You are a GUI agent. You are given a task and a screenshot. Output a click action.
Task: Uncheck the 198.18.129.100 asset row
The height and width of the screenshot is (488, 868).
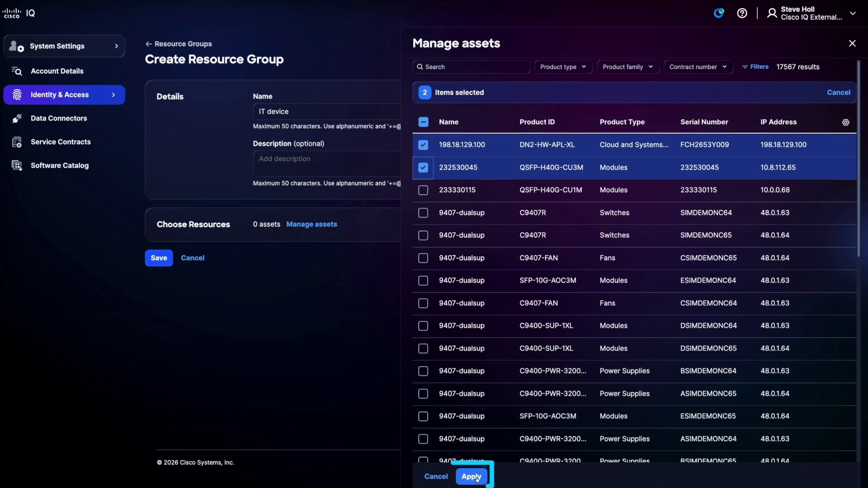(423, 145)
